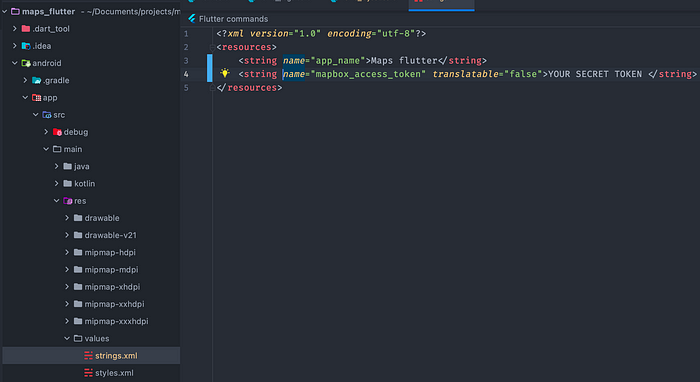Expand the .gradle folder
700x382 pixels.
tap(25, 80)
